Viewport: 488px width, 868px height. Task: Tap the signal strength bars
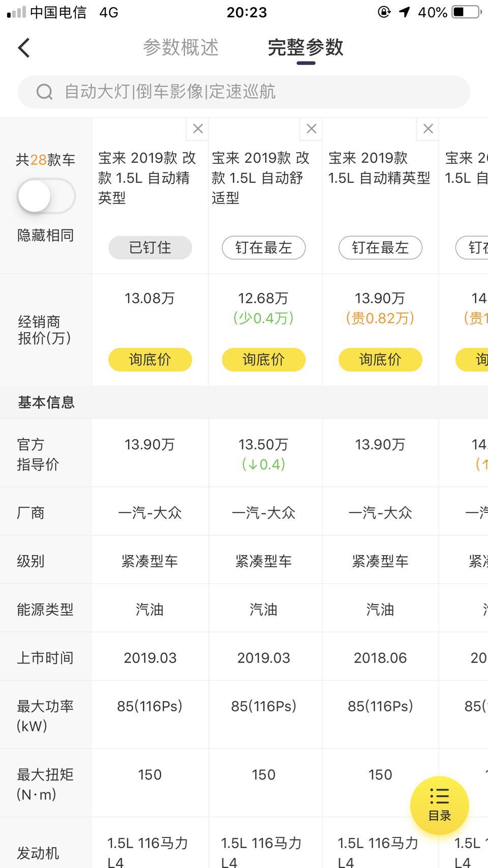click(16, 12)
